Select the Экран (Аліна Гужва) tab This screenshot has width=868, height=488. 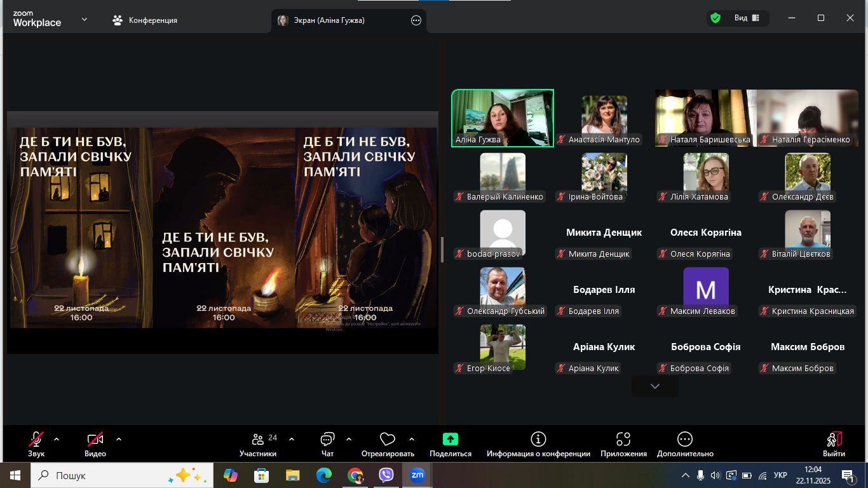click(329, 20)
